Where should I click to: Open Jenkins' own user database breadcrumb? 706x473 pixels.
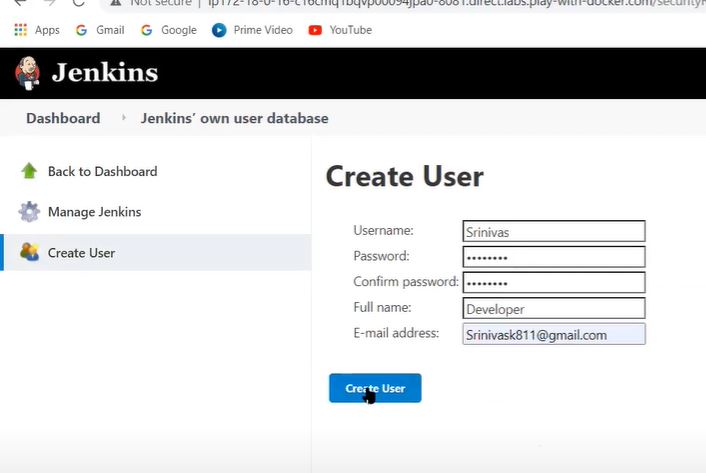(234, 118)
